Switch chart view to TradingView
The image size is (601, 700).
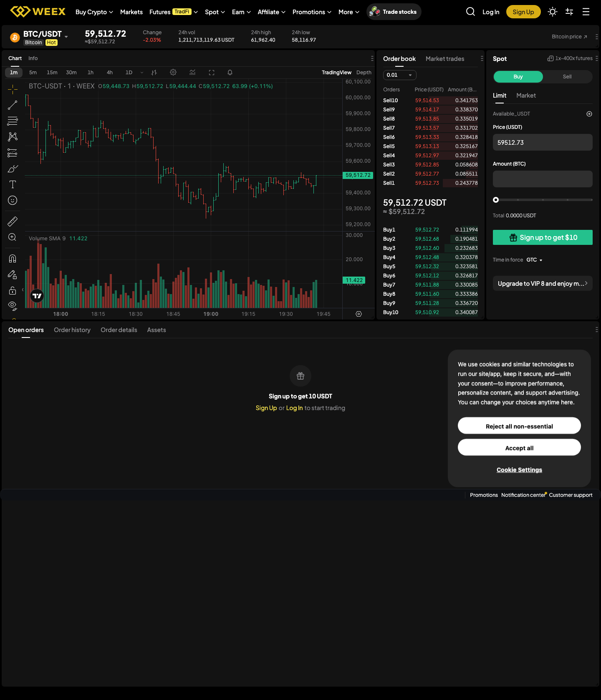tap(336, 73)
